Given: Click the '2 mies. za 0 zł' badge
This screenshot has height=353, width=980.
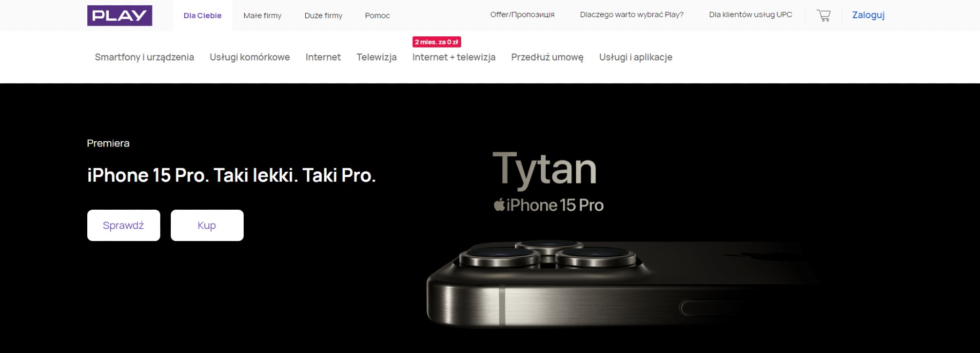Looking at the screenshot, I should [x=436, y=42].
